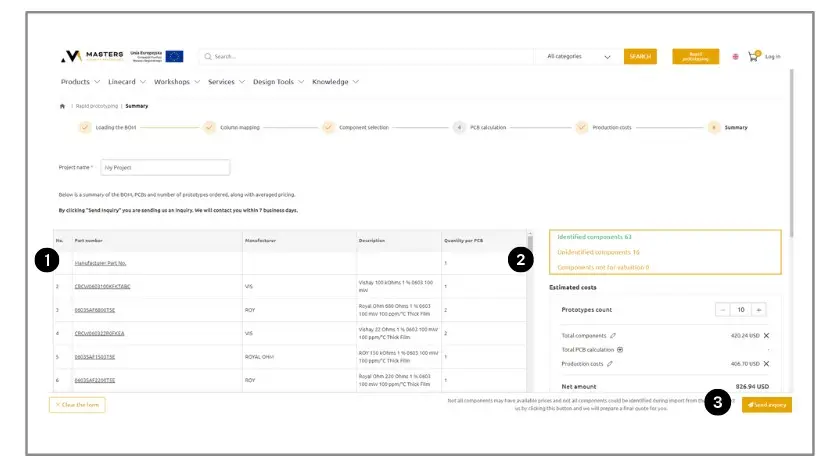Expand the Design Tools menu

pos(278,82)
